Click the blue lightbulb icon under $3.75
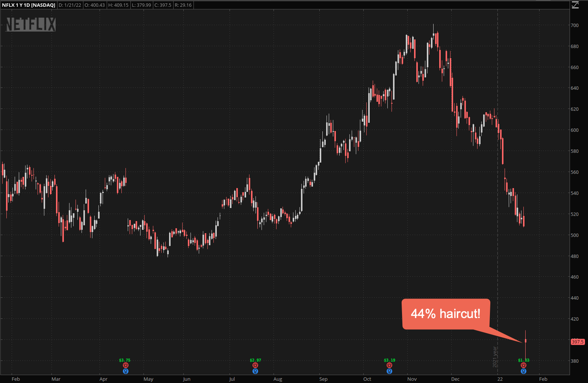Viewport: 588px width, 383px height. (x=126, y=371)
